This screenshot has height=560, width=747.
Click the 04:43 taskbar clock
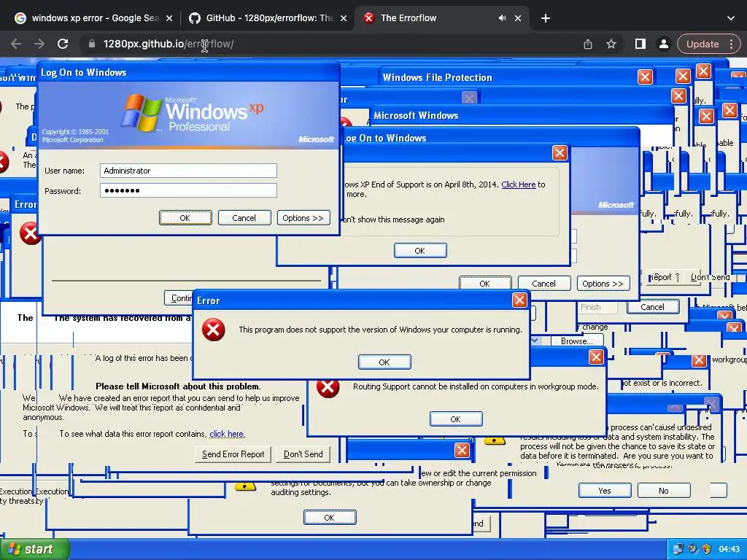coord(729,549)
